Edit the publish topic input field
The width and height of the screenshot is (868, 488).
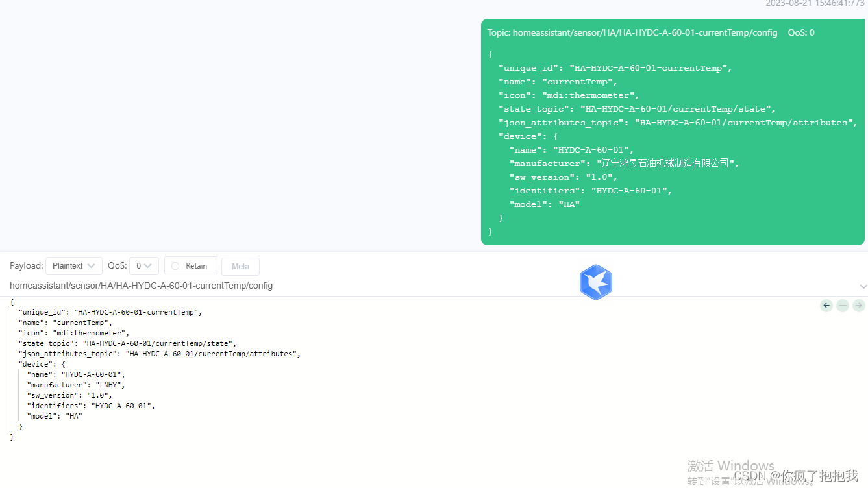pyautogui.click(x=428, y=286)
